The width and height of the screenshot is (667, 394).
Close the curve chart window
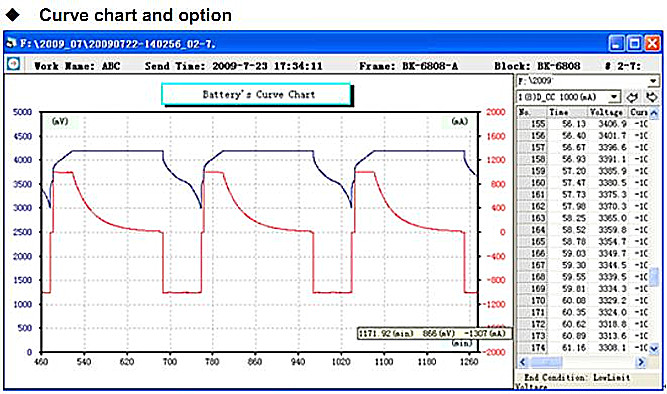click(x=652, y=43)
